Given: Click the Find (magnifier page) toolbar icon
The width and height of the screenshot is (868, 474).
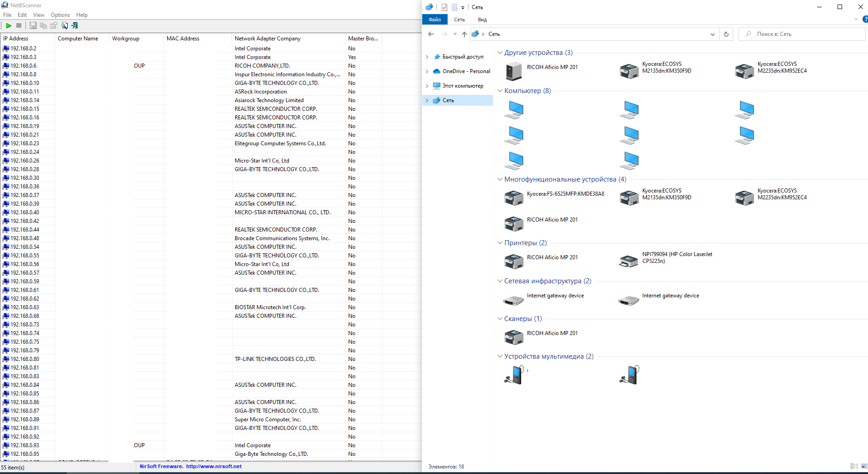Looking at the screenshot, I should pos(64,26).
